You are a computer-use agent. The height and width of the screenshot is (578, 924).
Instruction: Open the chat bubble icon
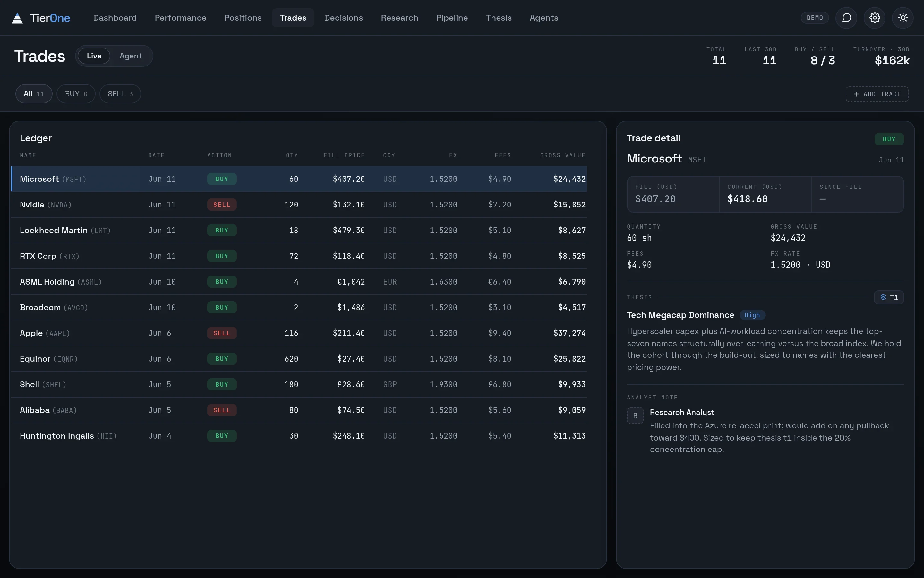(846, 18)
